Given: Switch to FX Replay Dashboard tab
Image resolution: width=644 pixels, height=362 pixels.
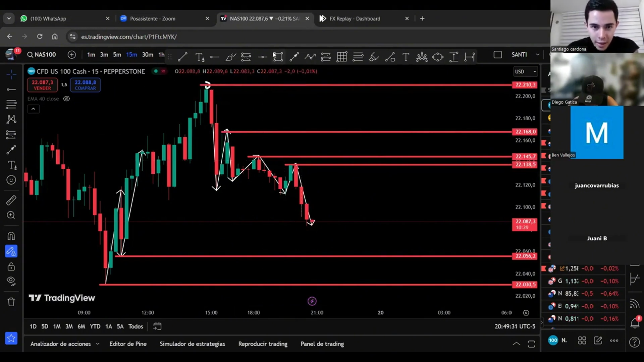Looking at the screenshot, I should coord(355,19).
